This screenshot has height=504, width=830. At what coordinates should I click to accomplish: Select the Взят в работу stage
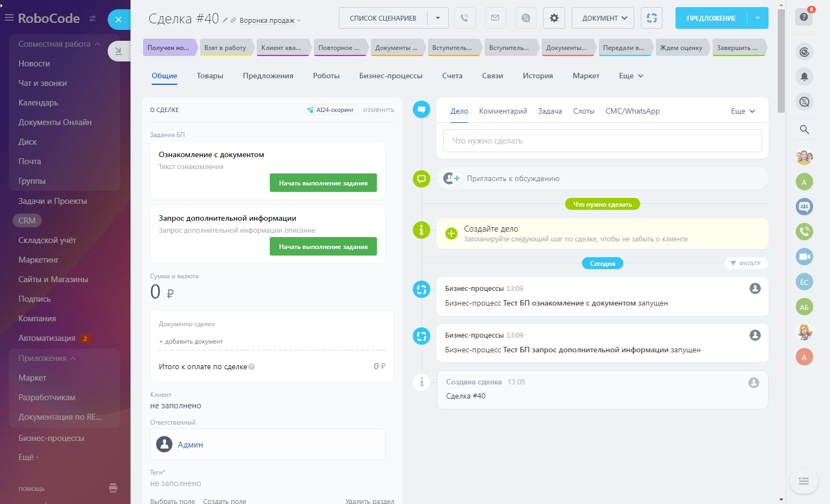coord(225,48)
